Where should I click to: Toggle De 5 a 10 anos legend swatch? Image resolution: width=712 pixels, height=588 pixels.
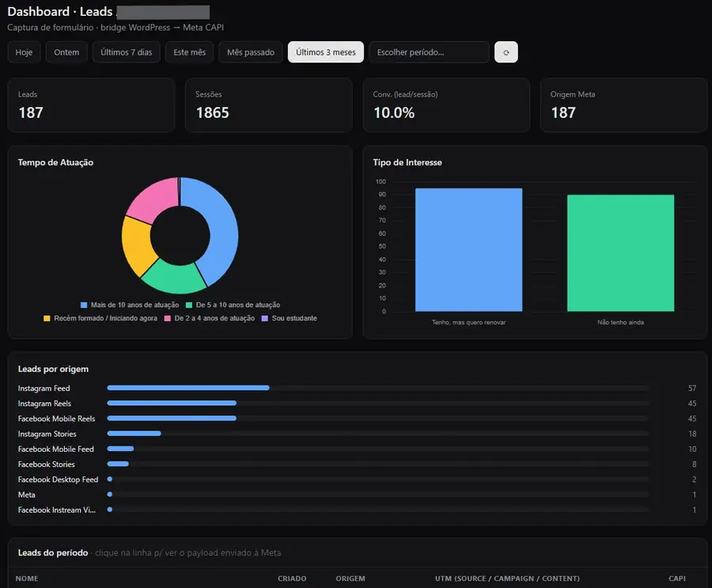tap(189, 305)
